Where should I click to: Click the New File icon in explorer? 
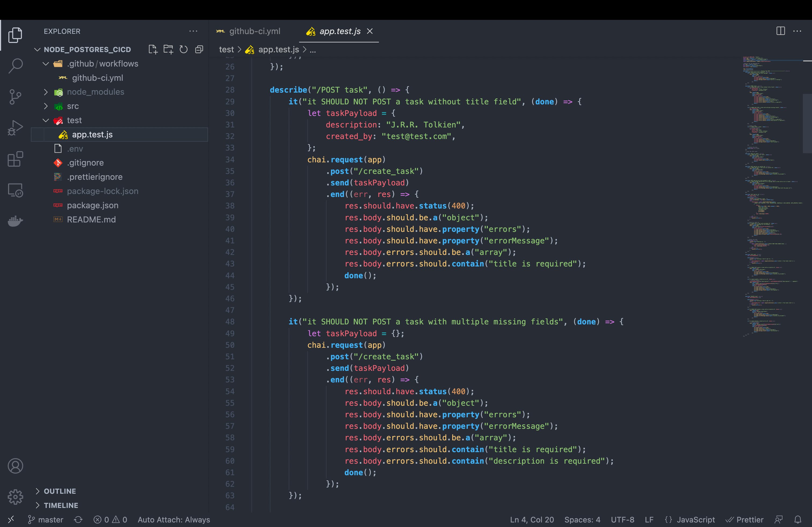pos(153,49)
